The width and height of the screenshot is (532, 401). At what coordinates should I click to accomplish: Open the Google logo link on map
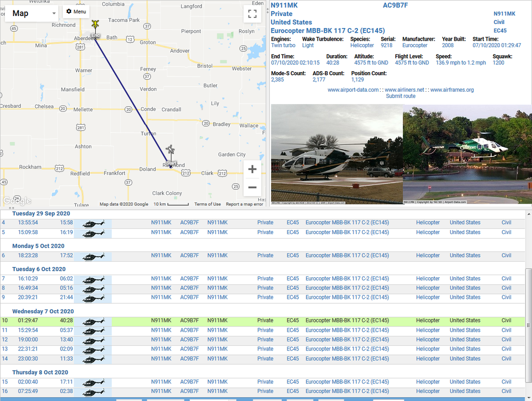point(18,200)
